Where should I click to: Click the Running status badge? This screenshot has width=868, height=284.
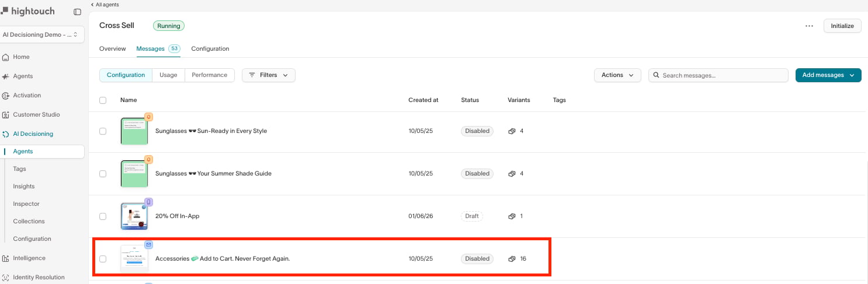tap(169, 26)
